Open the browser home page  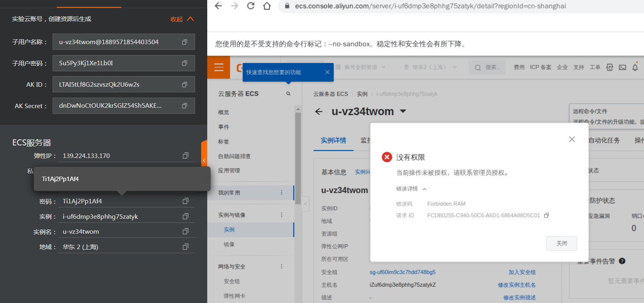tap(267, 6)
